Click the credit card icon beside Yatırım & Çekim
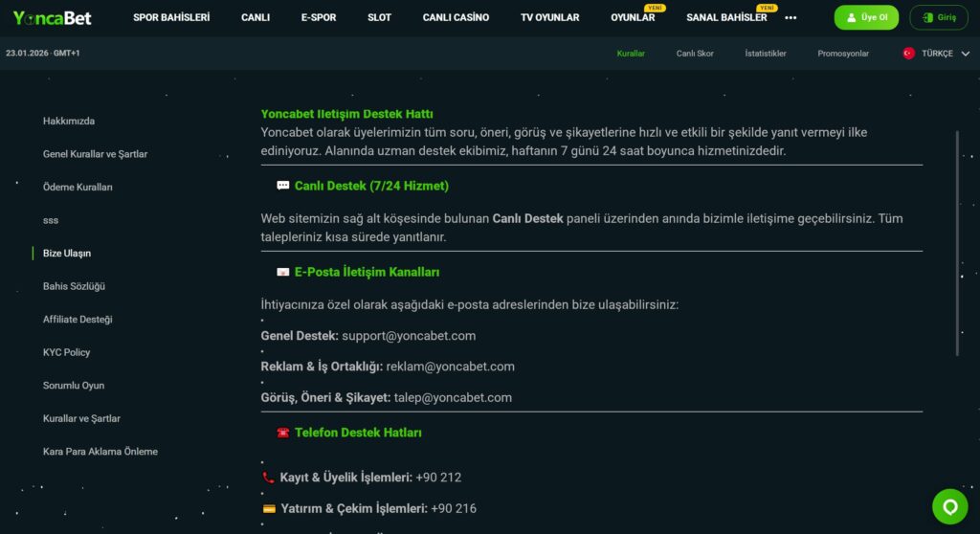Screen dimensions: 980x534 [x=268, y=509]
